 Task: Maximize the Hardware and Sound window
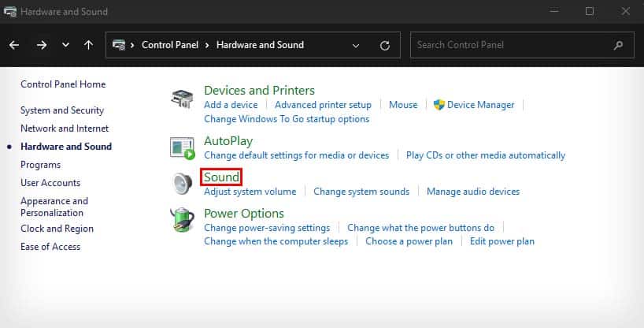[x=590, y=11]
